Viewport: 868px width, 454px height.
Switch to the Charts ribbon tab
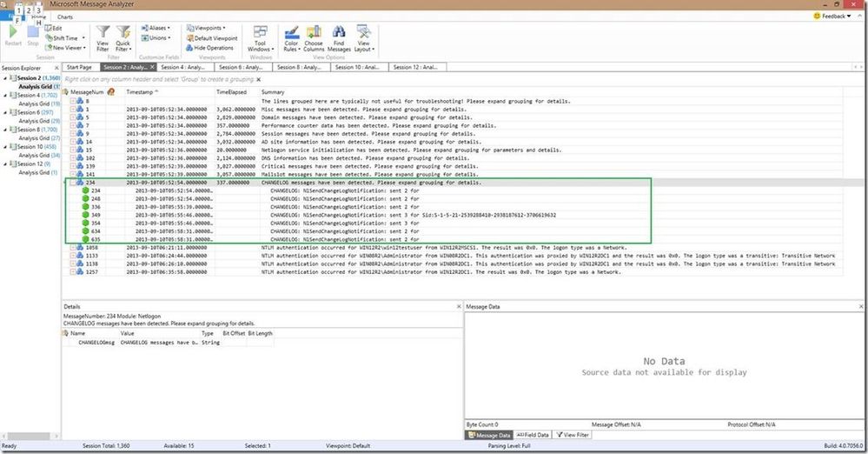click(x=65, y=17)
